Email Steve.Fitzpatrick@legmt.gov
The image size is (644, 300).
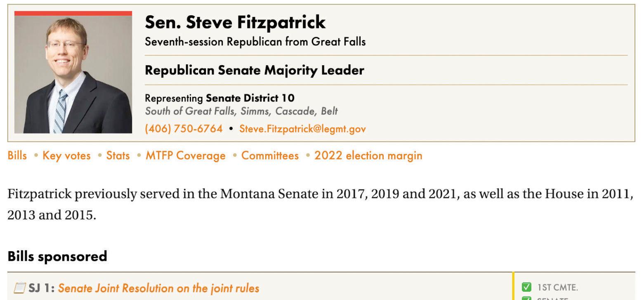click(302, 129)
